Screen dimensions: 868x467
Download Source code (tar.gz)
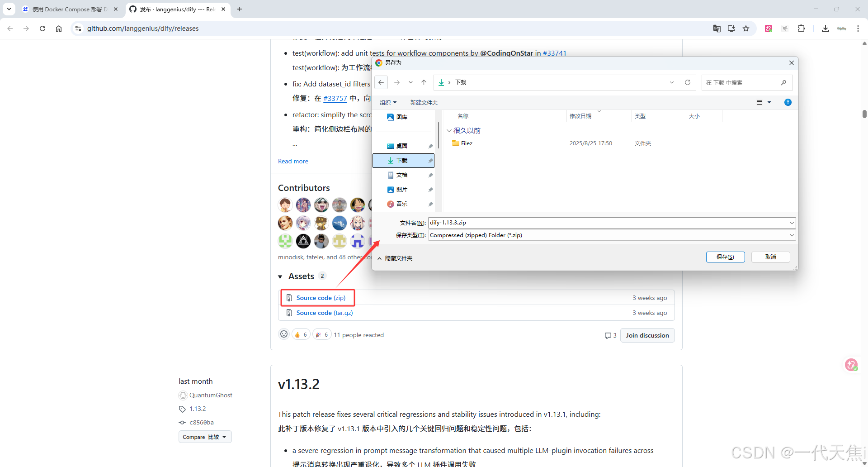pyautogui.click(x=325, y=313)
